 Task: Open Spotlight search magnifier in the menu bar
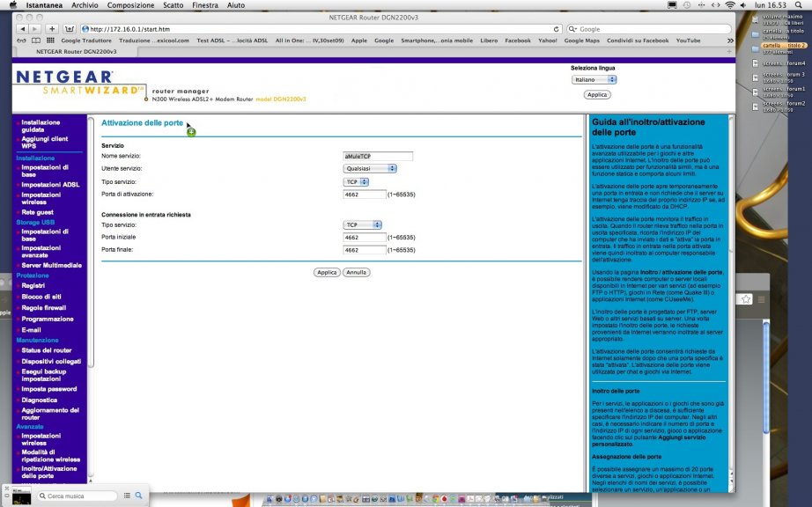point(799,5)
